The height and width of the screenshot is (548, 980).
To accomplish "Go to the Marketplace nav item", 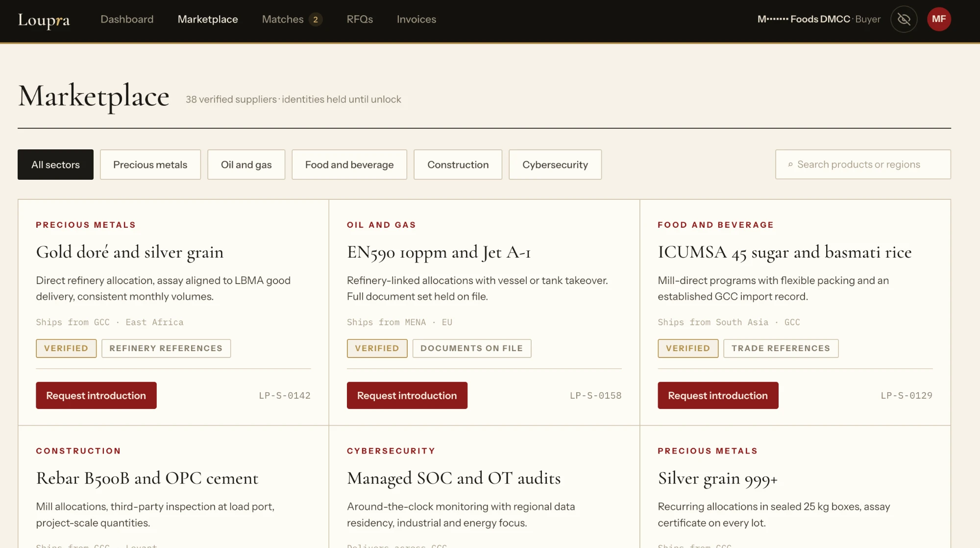I will point(208,19).
